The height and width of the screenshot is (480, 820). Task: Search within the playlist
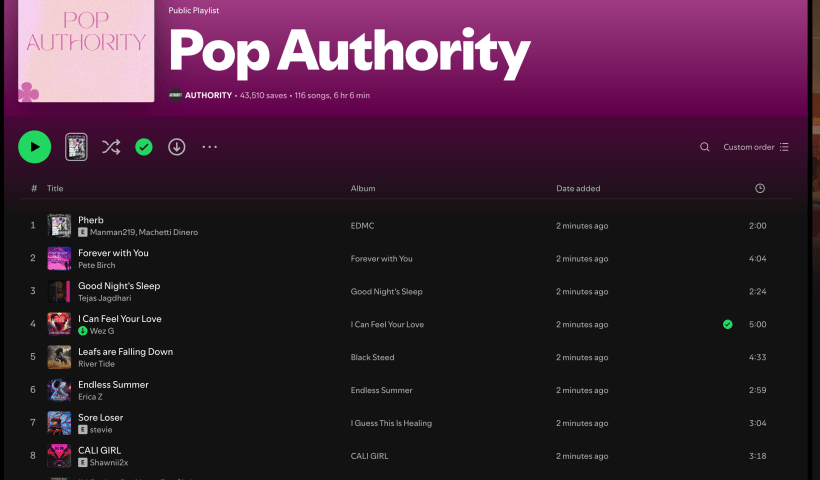(x=705, y=147)
